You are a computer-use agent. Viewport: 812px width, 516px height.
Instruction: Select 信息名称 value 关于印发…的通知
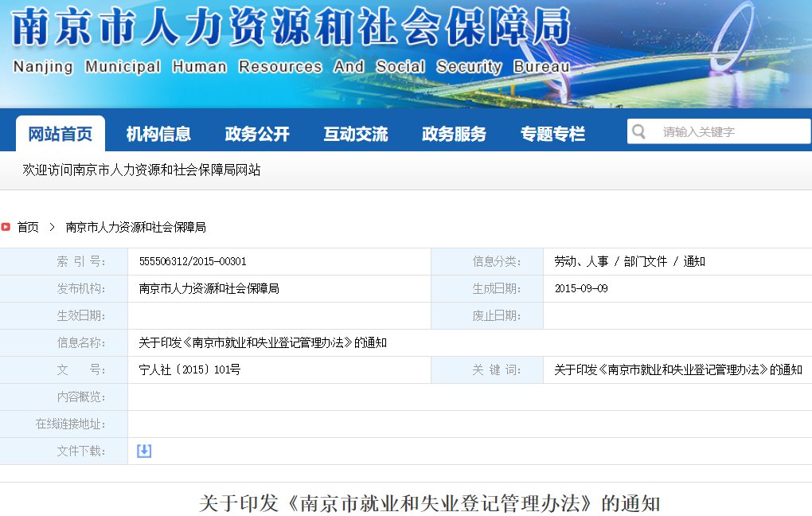[263, 342]
